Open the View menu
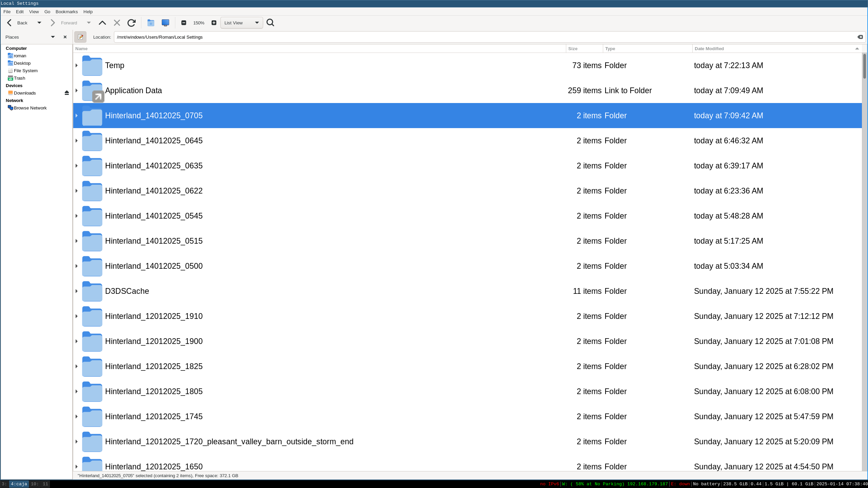Screen dimensions: 868x488 click(34, 12)
